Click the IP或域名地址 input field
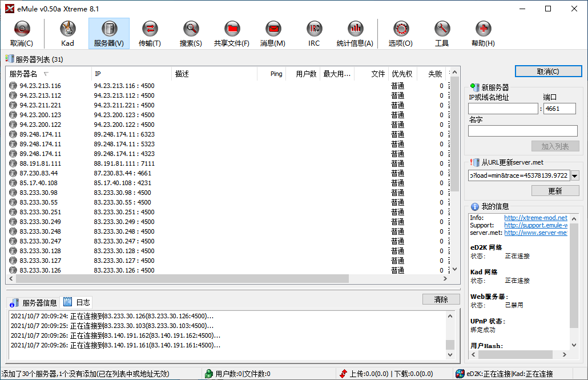The image size is (588, 380). (x=504, y=109)
